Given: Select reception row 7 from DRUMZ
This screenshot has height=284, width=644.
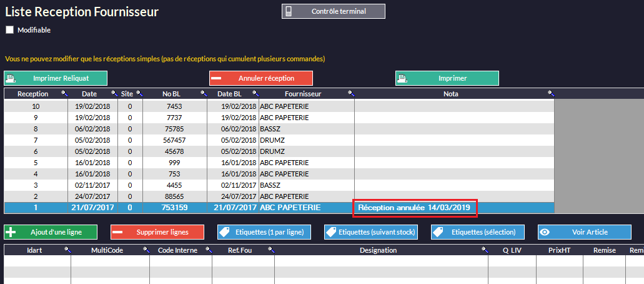Looking at the screenshot, I should pos(187,140).
